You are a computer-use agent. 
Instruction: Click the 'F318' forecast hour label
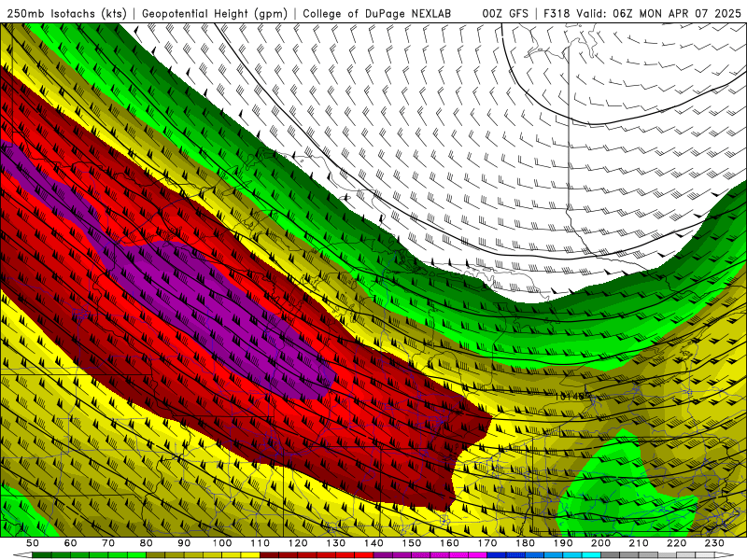pyautogui.click(x=557, y=13)
